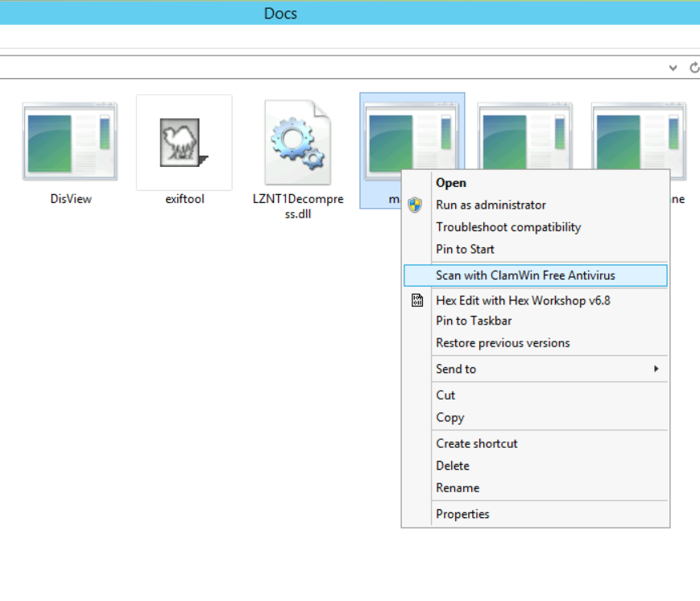
Task: Click the shield icon for Run as administrator
Action: click(416, 205)
